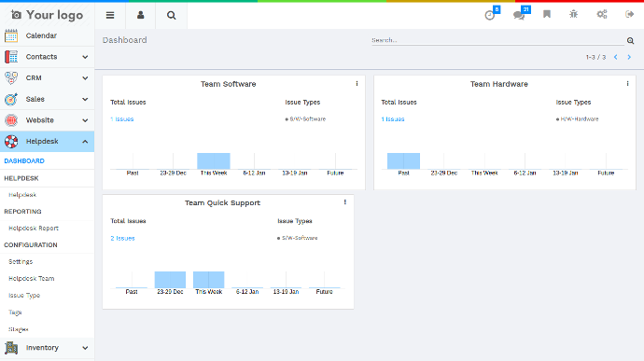Click the bookmark icon in header
This screenshot has width=644, height=361.
click(547, 14)
